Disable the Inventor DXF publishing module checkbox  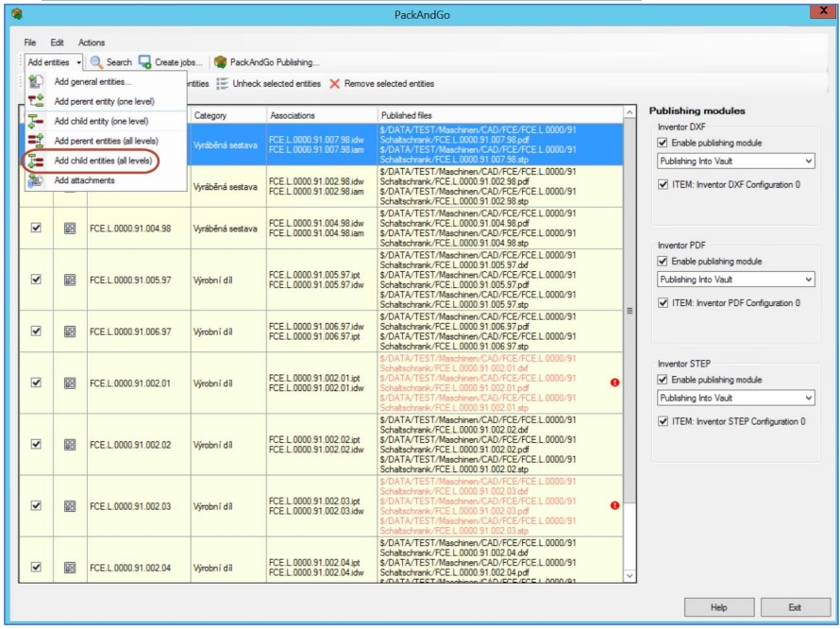[663, 143]
